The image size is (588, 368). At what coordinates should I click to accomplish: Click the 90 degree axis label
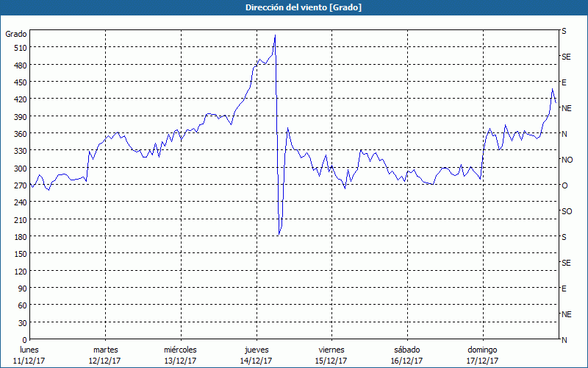click(23, 289)
